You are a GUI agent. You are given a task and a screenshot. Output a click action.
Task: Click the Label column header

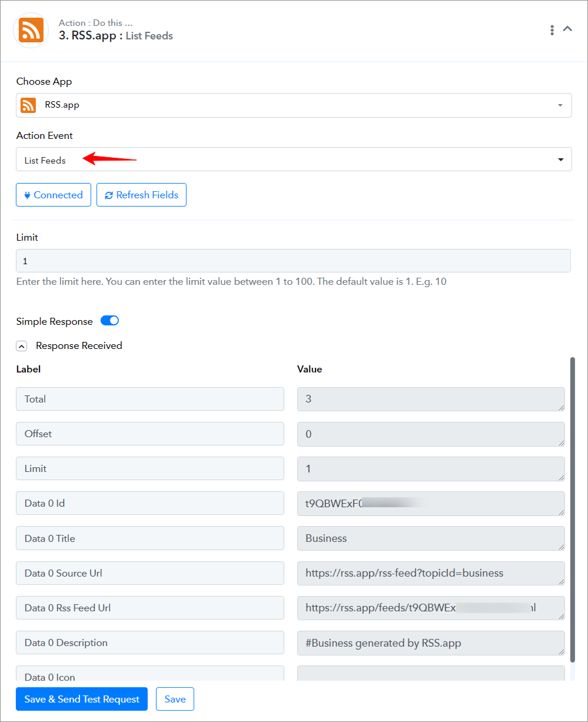[28, 369]
